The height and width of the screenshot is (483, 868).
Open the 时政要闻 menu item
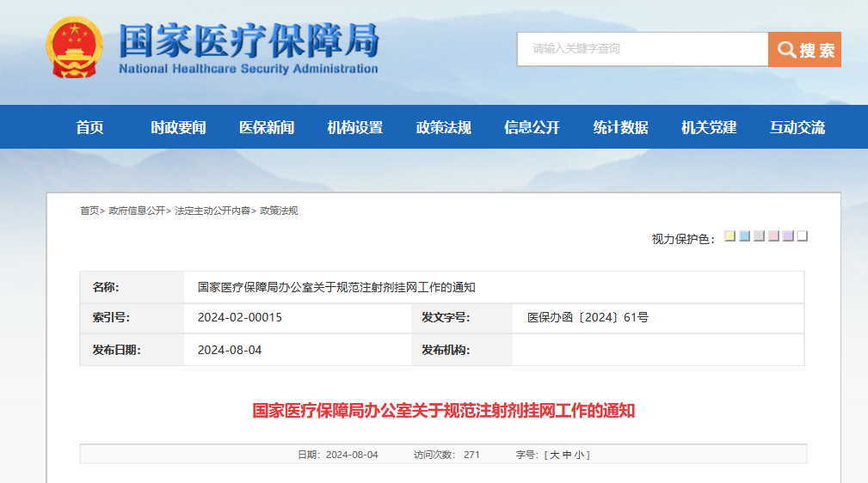(178, 127)
